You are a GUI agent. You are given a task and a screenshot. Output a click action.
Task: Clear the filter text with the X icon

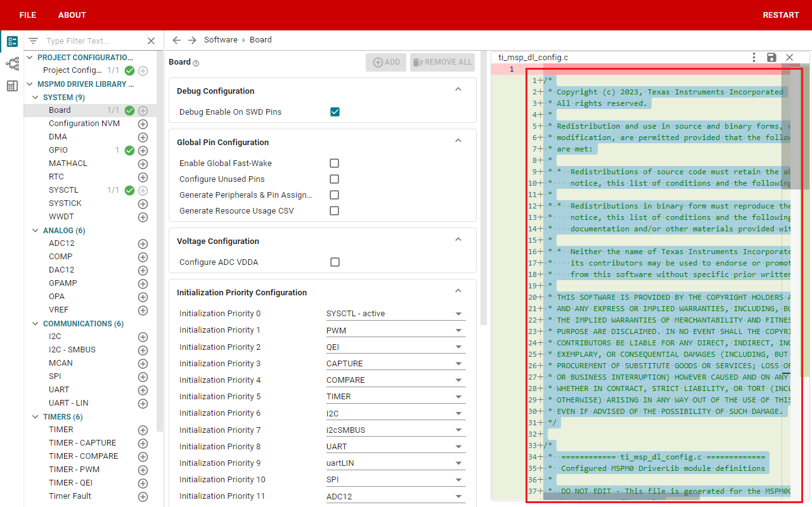pos(151,41)
